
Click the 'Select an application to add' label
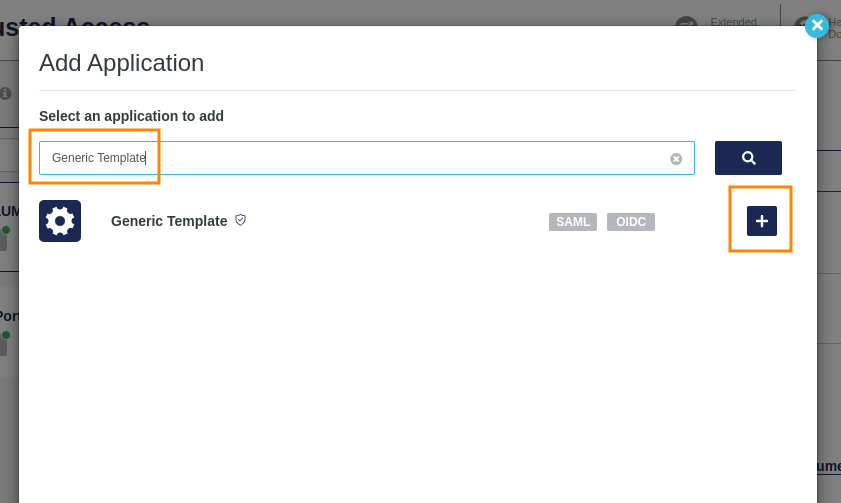131,116
